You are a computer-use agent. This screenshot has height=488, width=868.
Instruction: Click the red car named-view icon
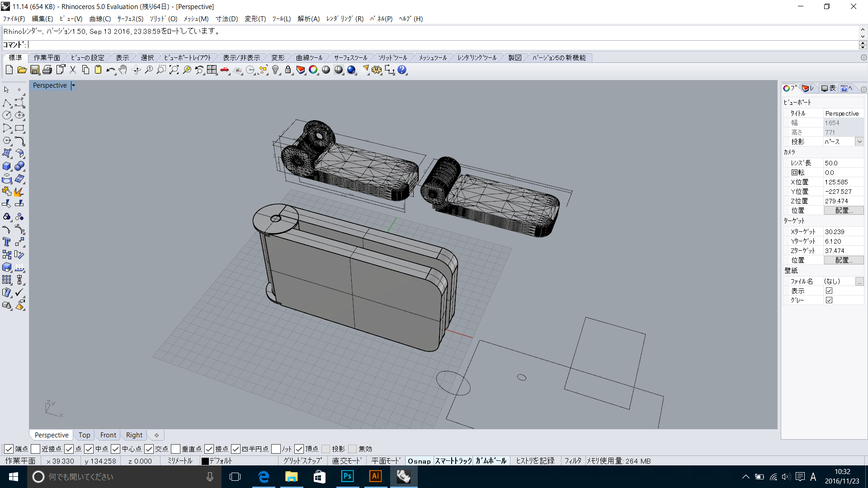click(225, 70)
